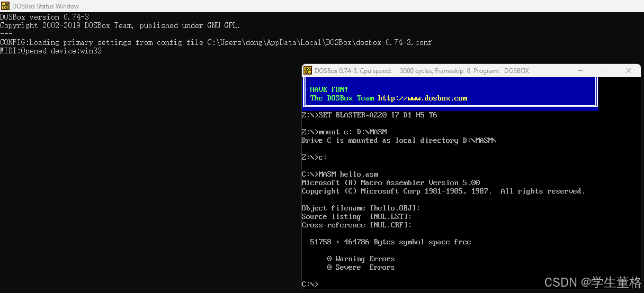Click the 'CONFIG:Loading primary settings' line
Viewport: 644px width, 293px height.
(x=216, y=42)
